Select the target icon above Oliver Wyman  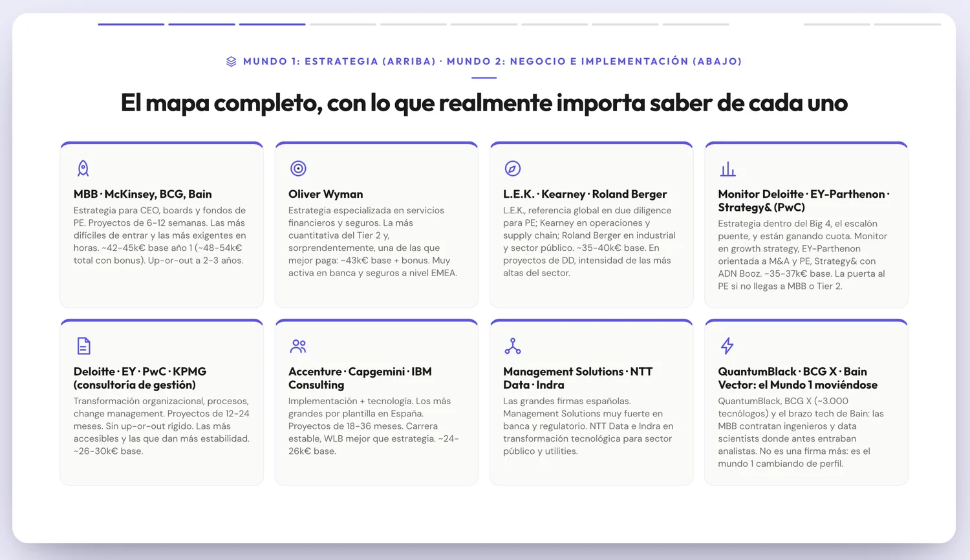click(298, 168)
